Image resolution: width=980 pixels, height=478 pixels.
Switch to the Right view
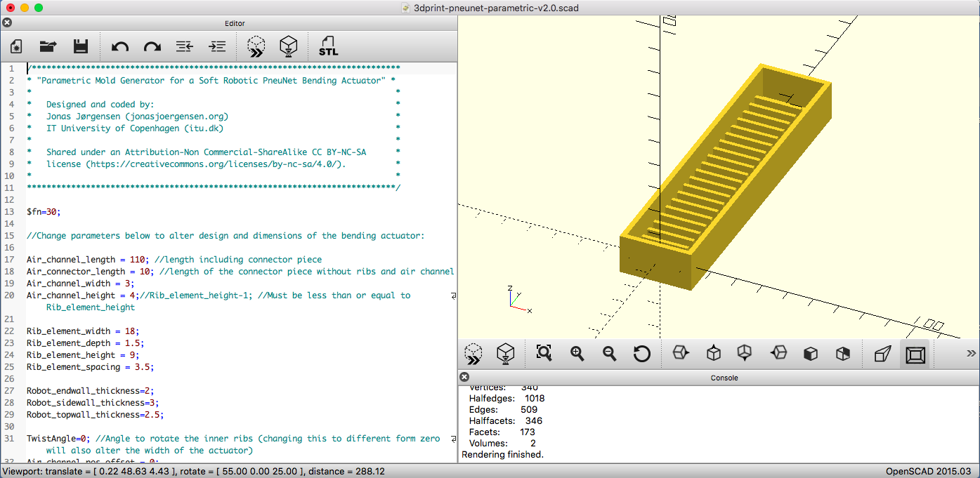(x=680, y=353)
